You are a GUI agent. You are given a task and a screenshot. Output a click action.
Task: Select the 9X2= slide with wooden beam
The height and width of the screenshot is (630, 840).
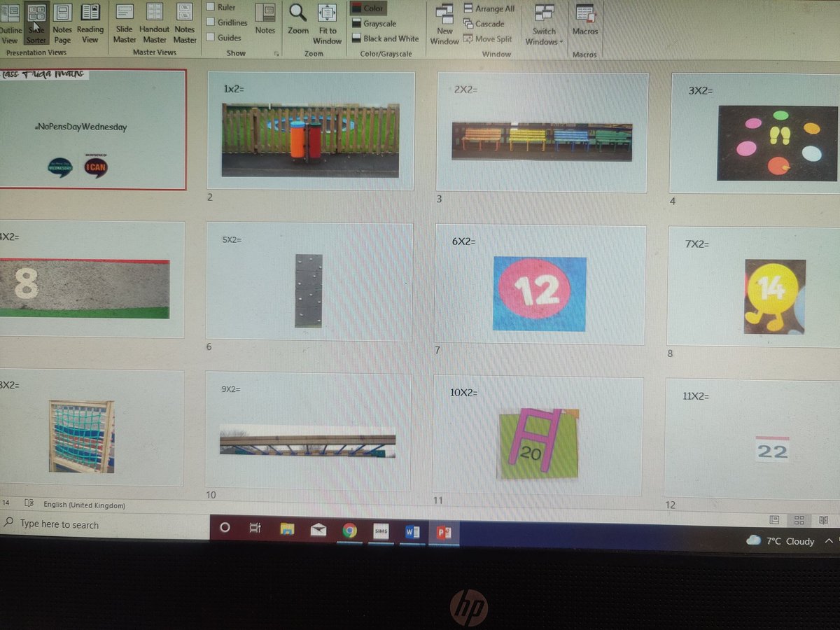(308, 431)
